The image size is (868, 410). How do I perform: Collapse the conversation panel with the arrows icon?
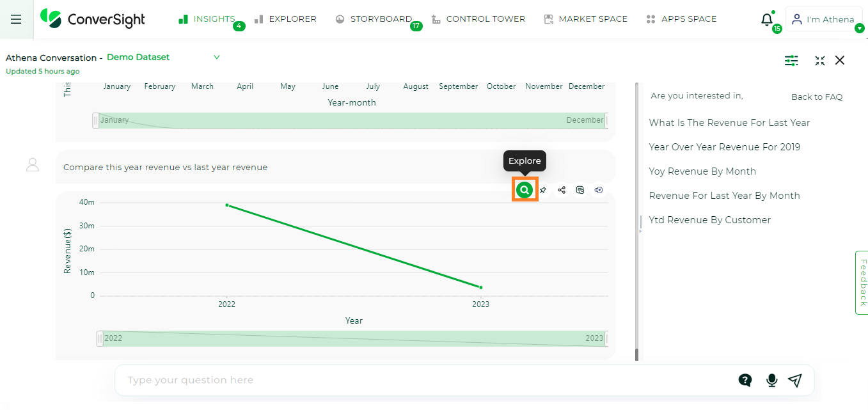820,60
